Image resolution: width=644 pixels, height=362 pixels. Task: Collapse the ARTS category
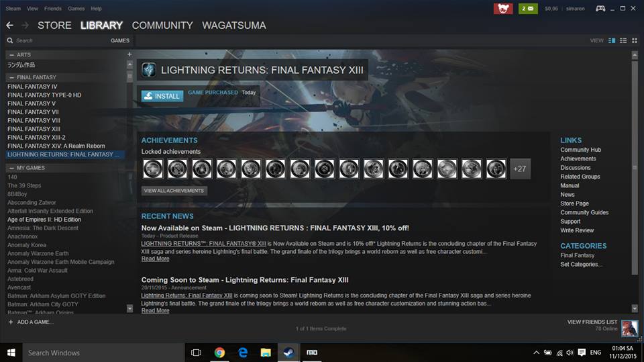[11, 54]
